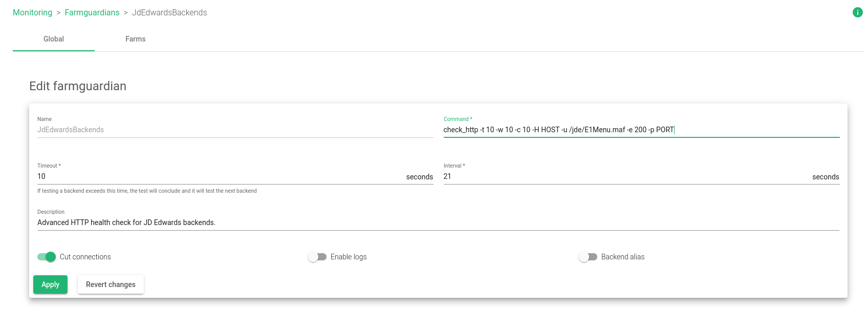This screenshot has width=868, height=326.
Task: Edit the Description text field
Action: [438, 222]
